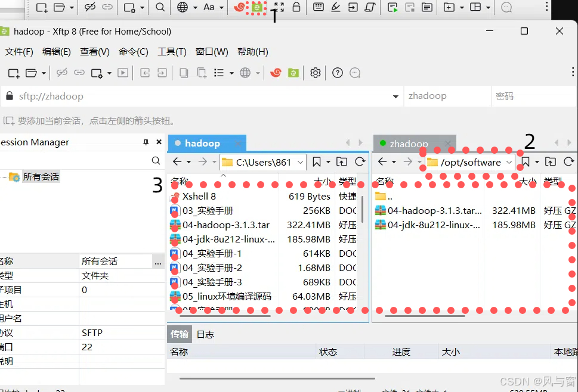Click the search magnifier in Xshell window toolbar
The width and height of the screenshot is (578, 392).
pyautogui.click(x=160, y=7)
